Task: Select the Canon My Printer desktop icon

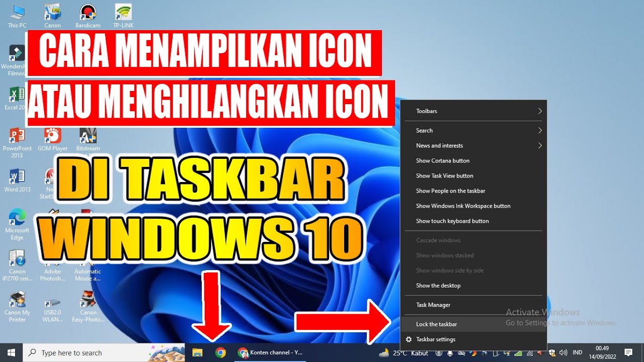Action: pyautogui.click(x=17, y=307)
